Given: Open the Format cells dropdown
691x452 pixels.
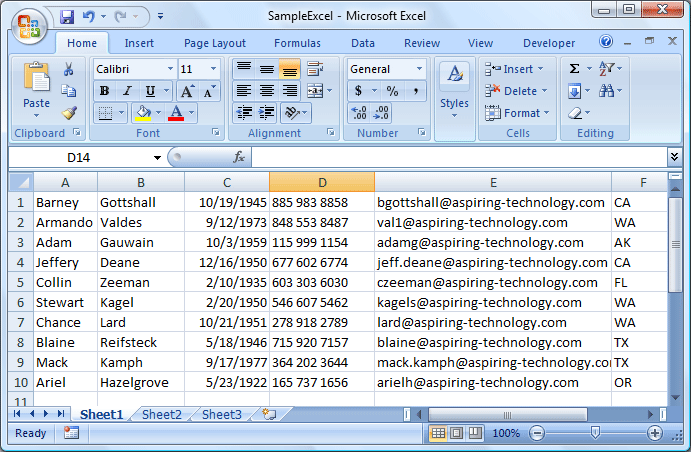Looking at the screenshot, I should click(x=546, y=113).
